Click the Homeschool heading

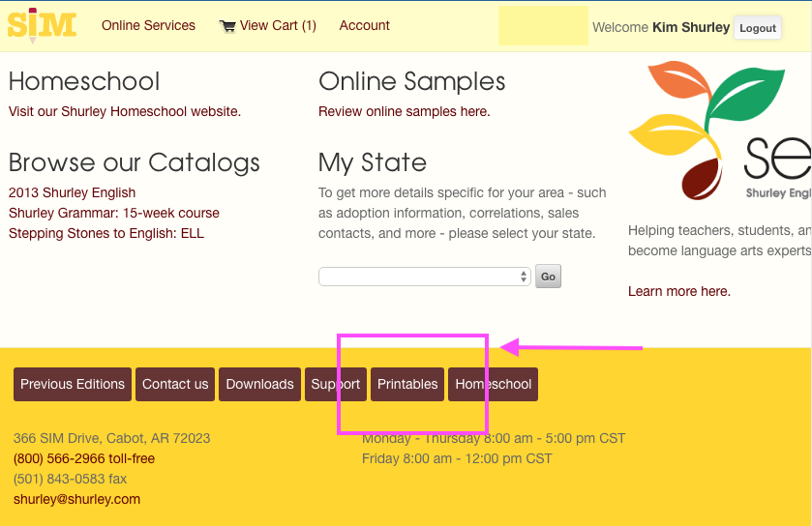pos(84,81)
